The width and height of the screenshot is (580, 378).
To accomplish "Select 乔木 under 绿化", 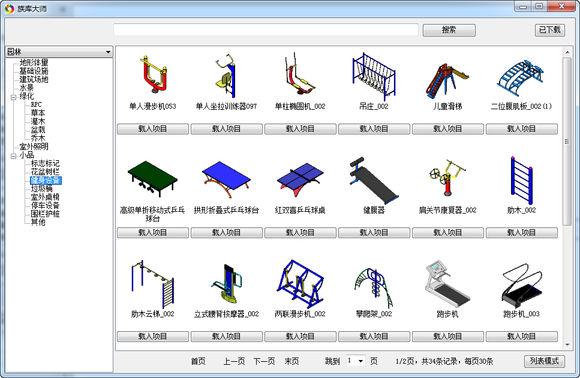I will (x=38, y=138).
